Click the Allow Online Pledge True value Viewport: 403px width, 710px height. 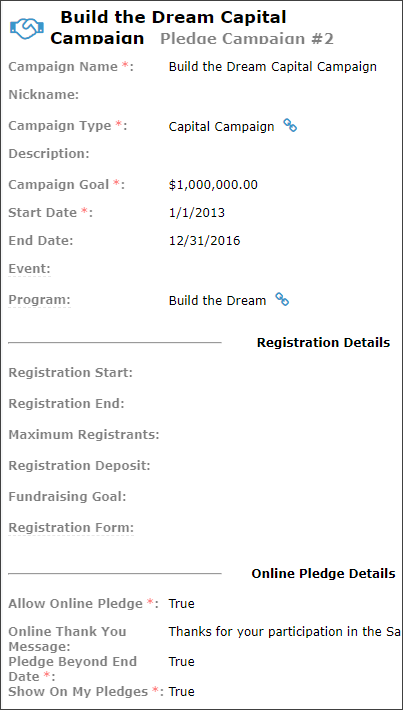(182, 604)
